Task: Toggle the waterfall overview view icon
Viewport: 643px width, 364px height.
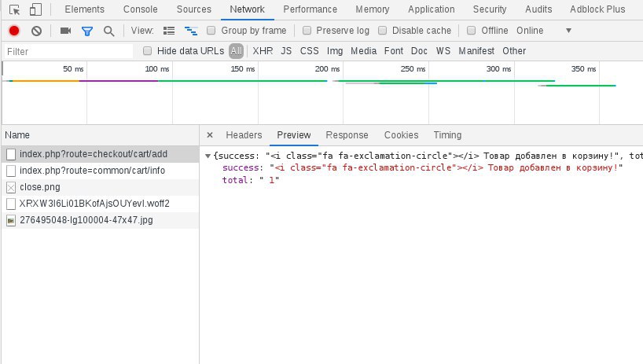Action: 191,31
